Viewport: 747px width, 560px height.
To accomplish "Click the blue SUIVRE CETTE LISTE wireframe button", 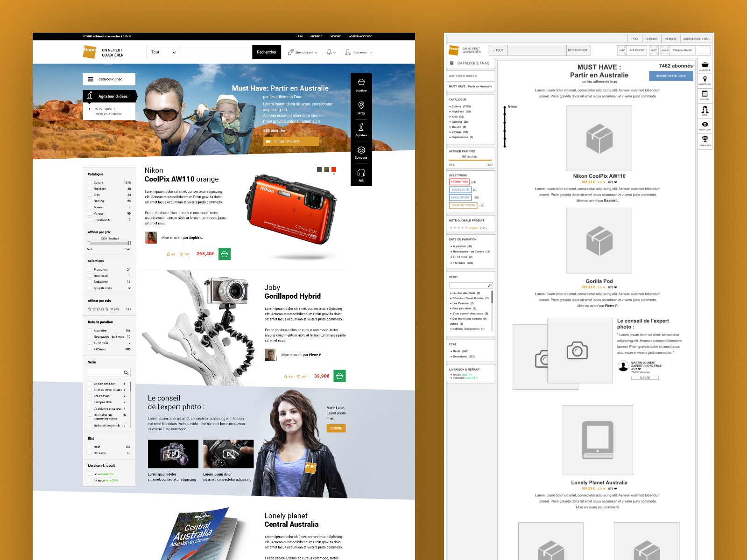I will coord(671,76).
